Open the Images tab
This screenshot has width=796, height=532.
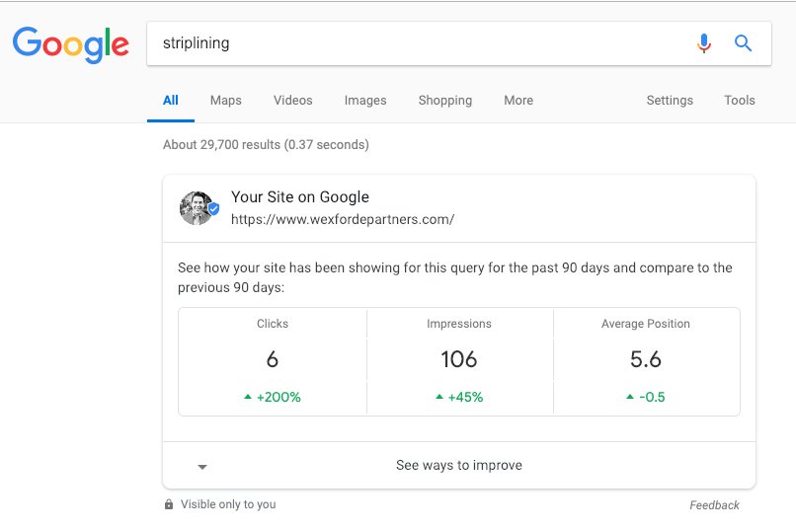click(365, 101)
